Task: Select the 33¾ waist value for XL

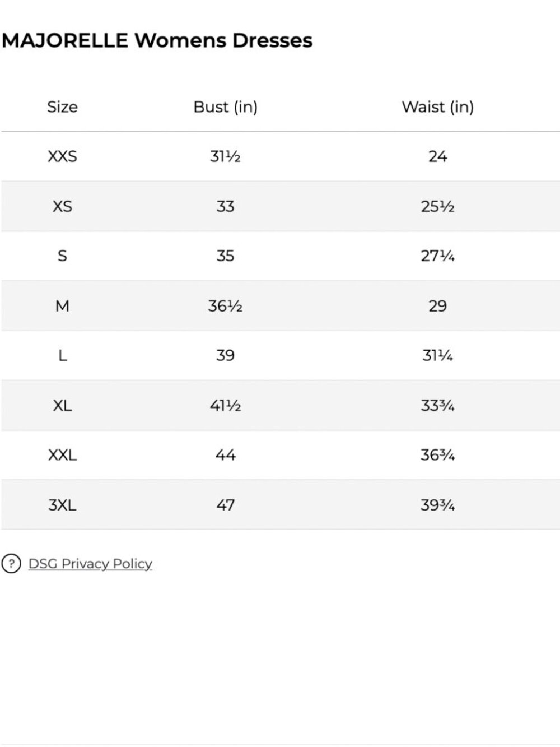Action: pyautogui.click(x=437, y=405)
